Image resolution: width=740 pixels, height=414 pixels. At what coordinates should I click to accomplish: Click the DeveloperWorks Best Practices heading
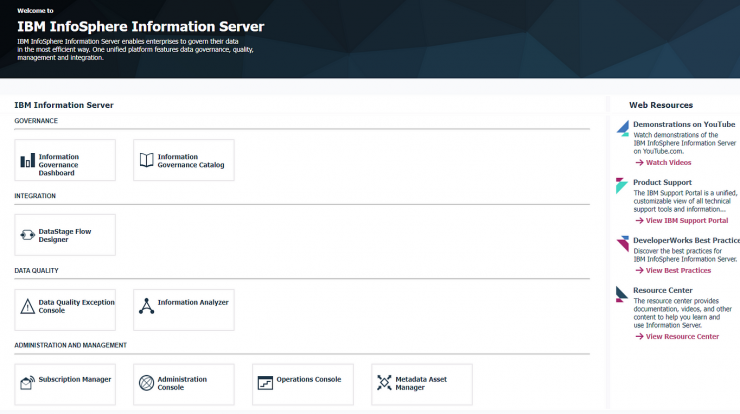(x=686, y=240)
